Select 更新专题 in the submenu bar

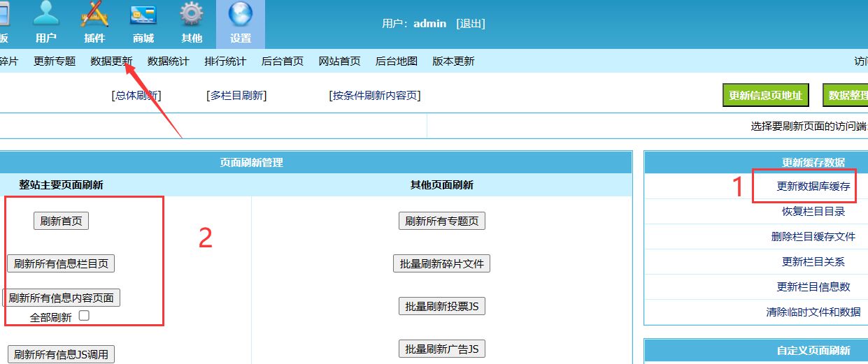(55, 61)
